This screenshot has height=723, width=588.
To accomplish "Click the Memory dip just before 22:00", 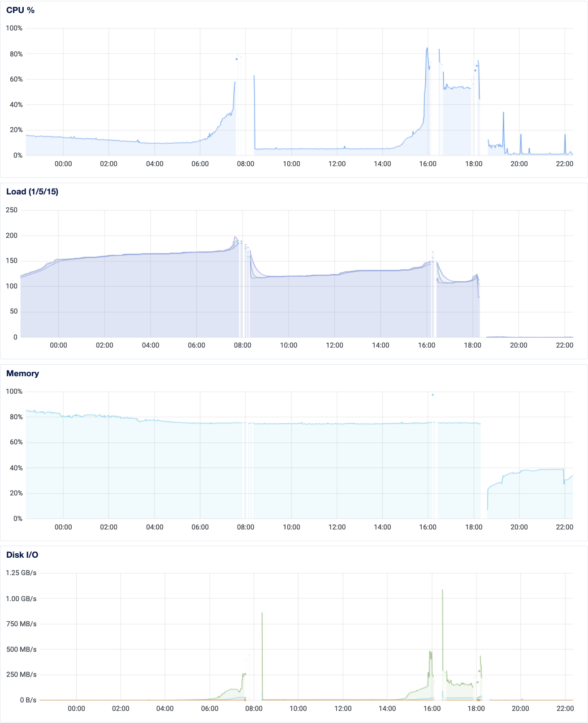I will (564, 483).
